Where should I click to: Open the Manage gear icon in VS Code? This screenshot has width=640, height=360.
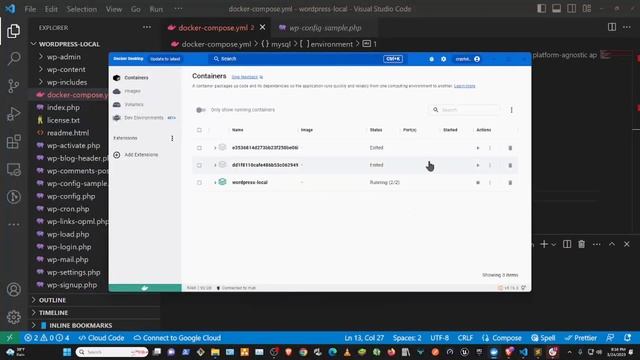[x=13, y=317]
